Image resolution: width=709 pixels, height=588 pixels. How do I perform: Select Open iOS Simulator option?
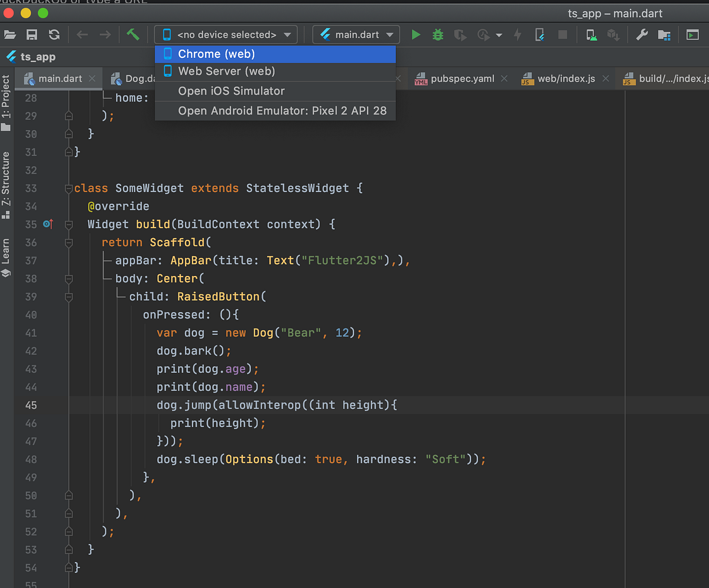pos(231,91)
